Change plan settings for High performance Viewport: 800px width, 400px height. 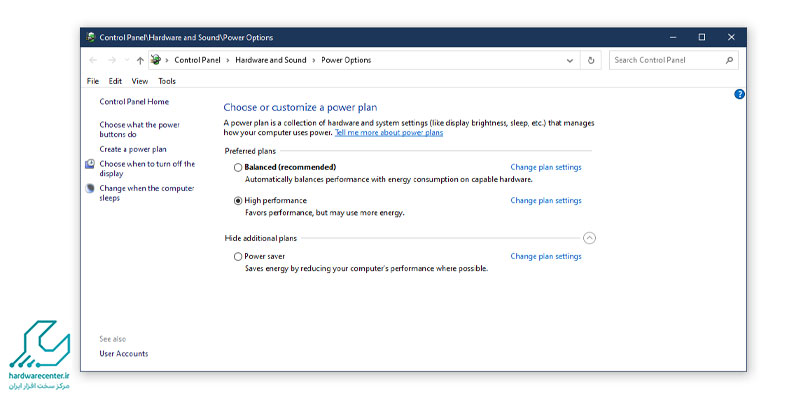tap(545, 201)
